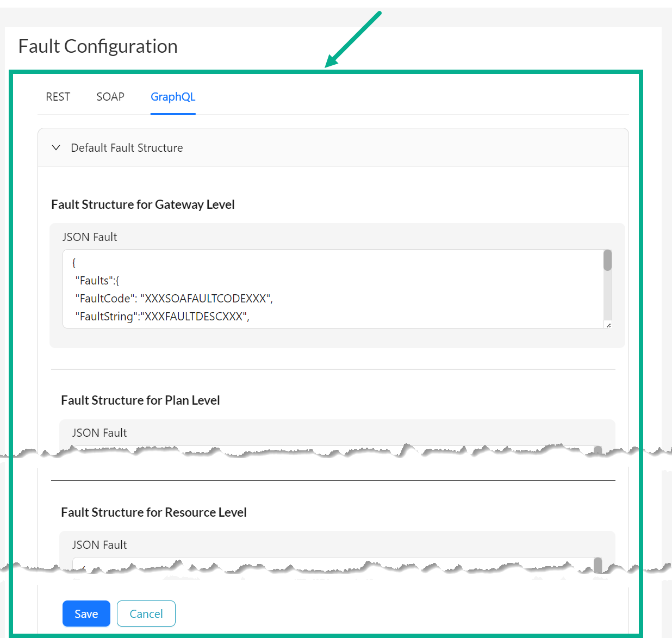Click the resize grip of Gateway JSON editor
Screen dimensions: 672x638
(607, 324)
